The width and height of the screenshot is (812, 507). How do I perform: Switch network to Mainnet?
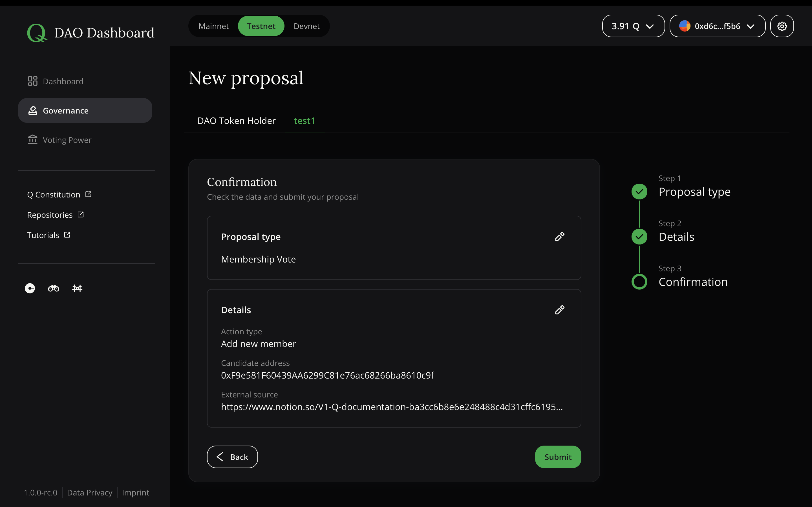(214, 26)
